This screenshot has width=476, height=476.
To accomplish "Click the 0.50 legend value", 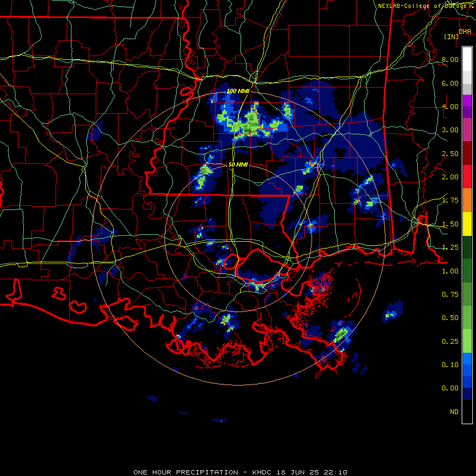I will tap(450, 318).
